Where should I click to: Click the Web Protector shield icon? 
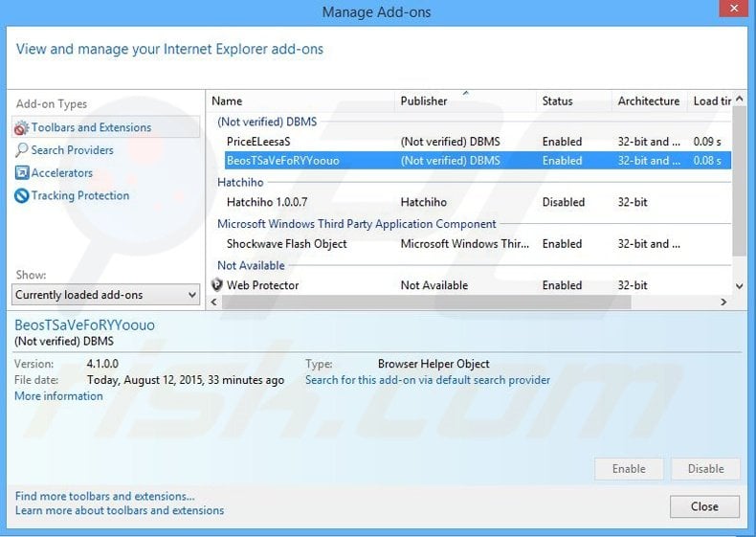pyautogui.click(x=217, y=285)
